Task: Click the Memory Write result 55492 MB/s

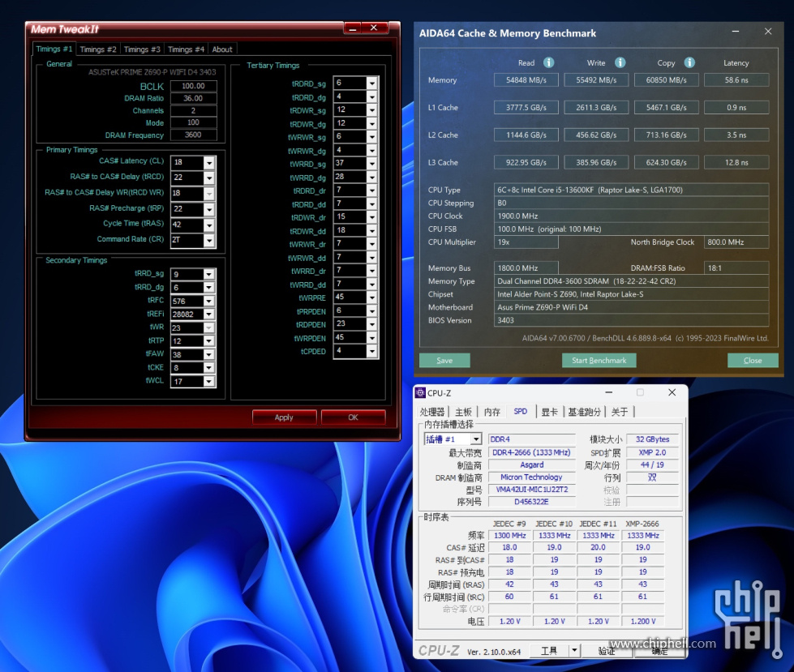Action: (596, 80)
